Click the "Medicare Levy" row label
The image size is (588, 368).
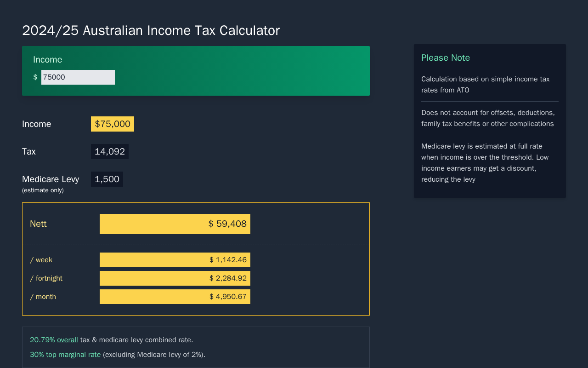pos(51,179)
